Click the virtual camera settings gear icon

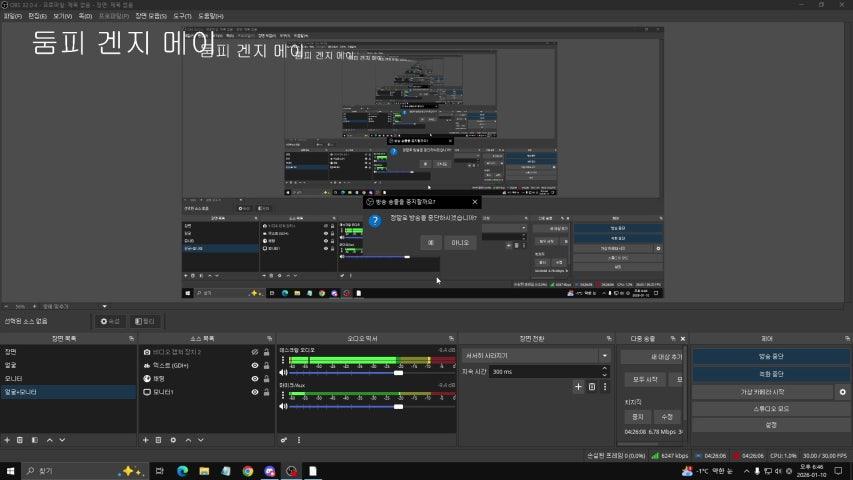coord(842,392)
